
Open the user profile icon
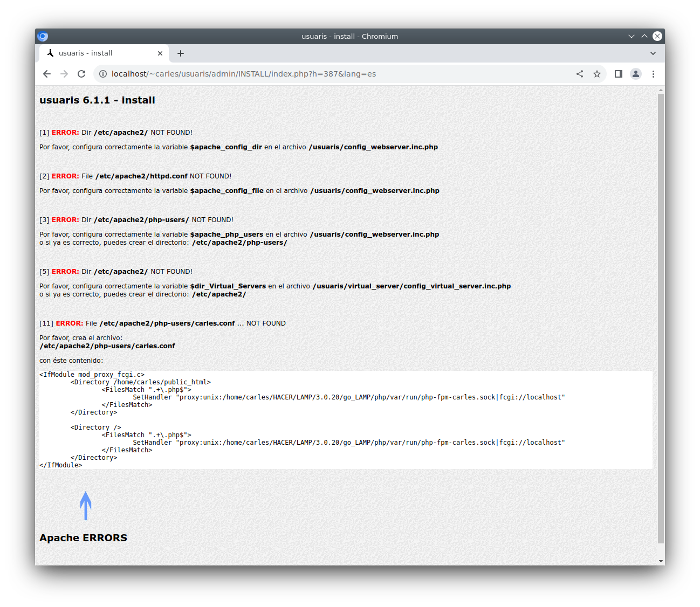tap(636, 74)
